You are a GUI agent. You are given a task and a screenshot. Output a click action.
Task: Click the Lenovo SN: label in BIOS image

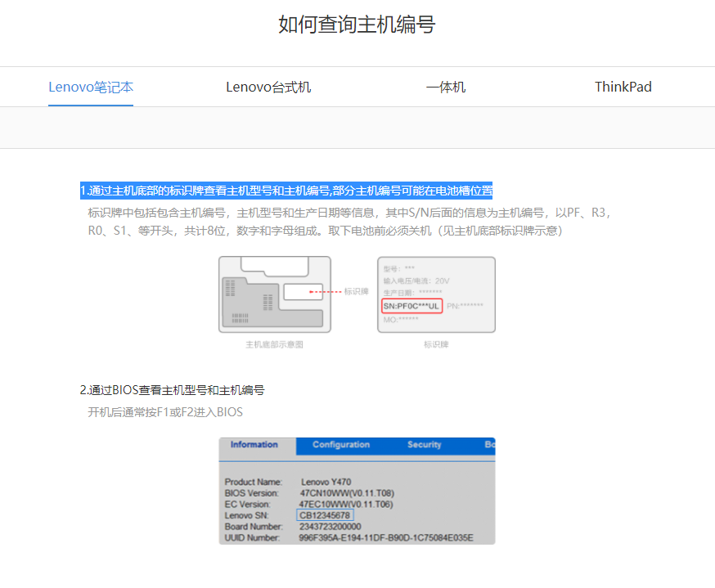[x=247, y=515]
